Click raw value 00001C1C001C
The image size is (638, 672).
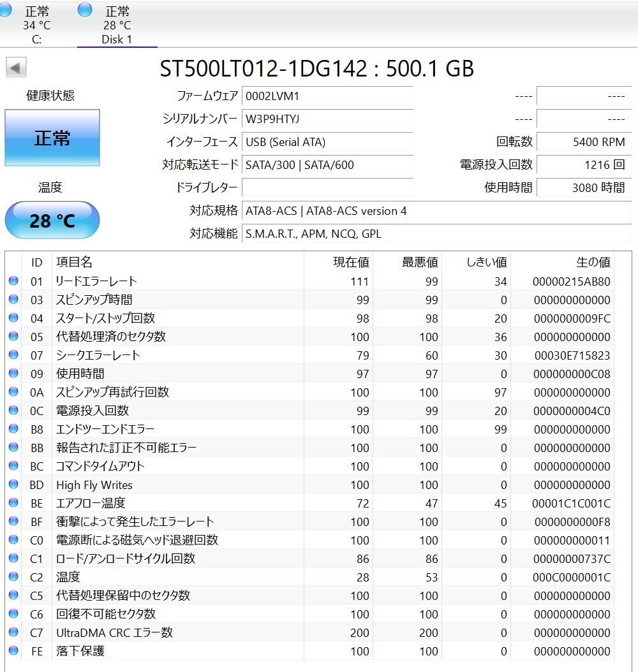point(571,503)
